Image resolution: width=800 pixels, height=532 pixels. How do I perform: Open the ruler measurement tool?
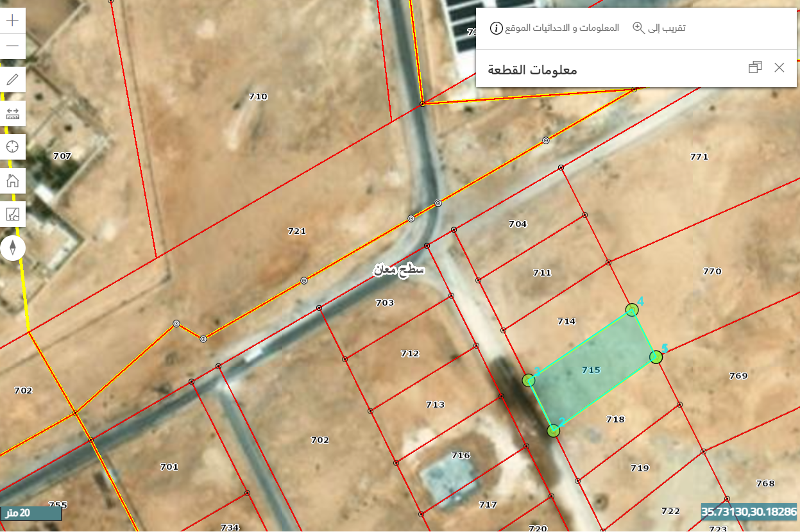(x=12, y=113)
